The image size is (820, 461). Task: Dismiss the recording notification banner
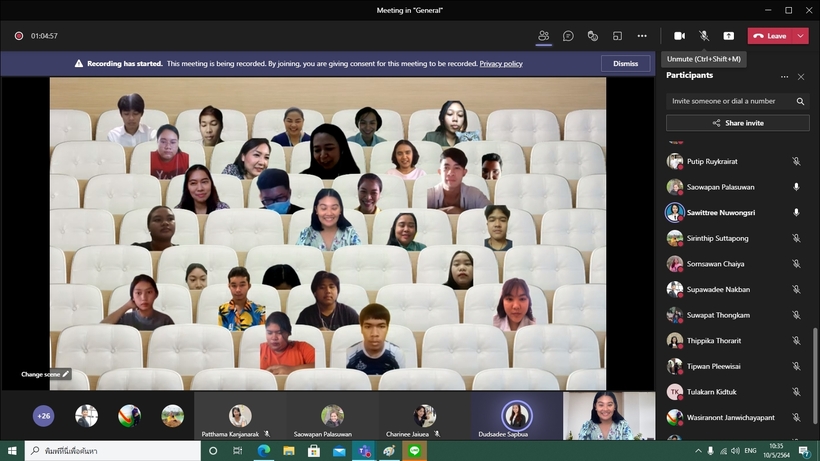tap(625, 63)
